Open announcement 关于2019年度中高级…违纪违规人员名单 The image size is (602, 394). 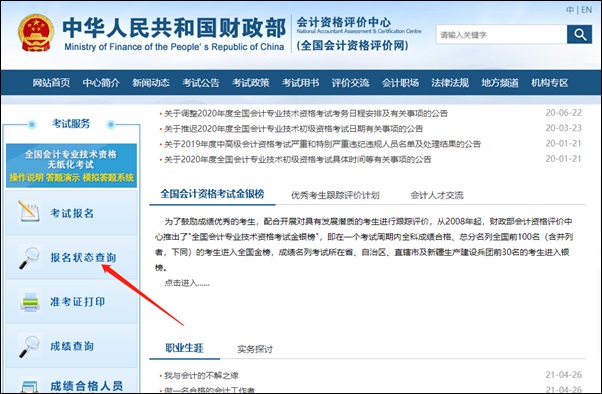pyautogui.click(x=322, y=144)
